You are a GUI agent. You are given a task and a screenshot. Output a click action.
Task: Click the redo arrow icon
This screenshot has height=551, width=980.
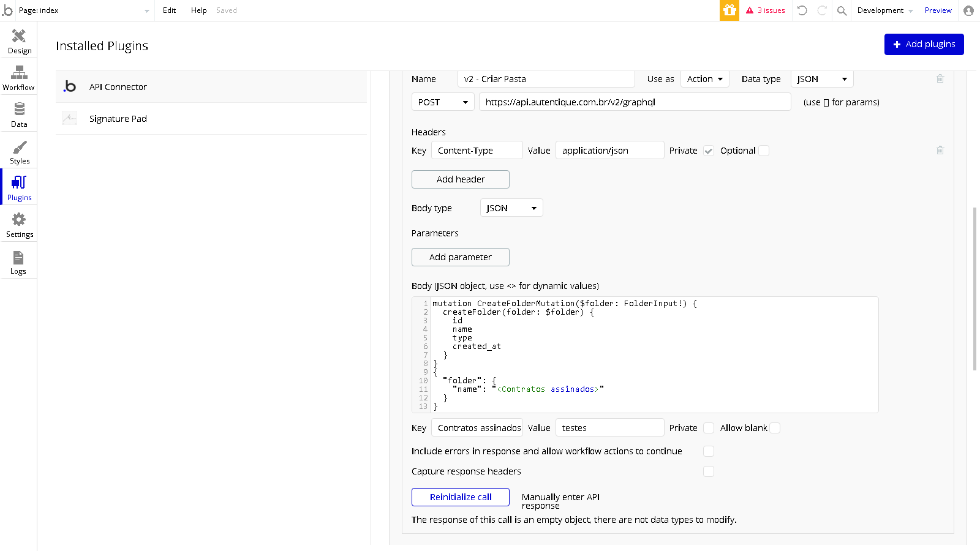822,10
